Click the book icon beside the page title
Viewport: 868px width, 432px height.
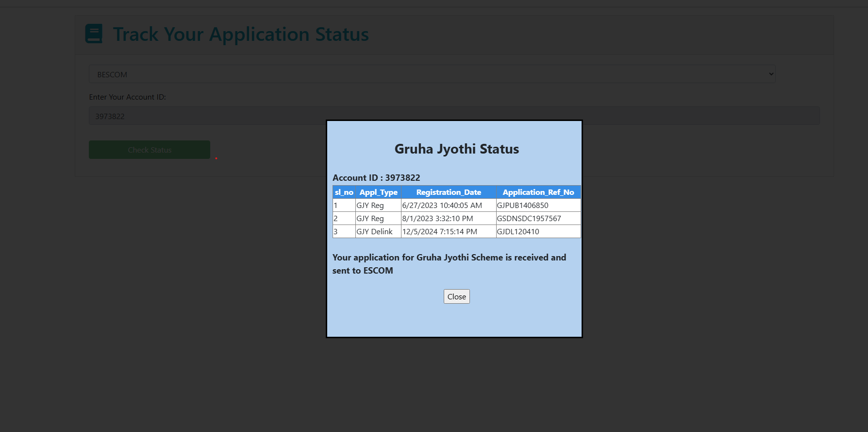pos(94,34)
